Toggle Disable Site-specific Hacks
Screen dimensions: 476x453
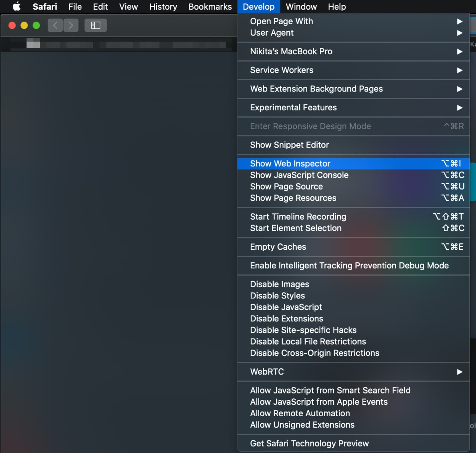click(x=354, y=330)
